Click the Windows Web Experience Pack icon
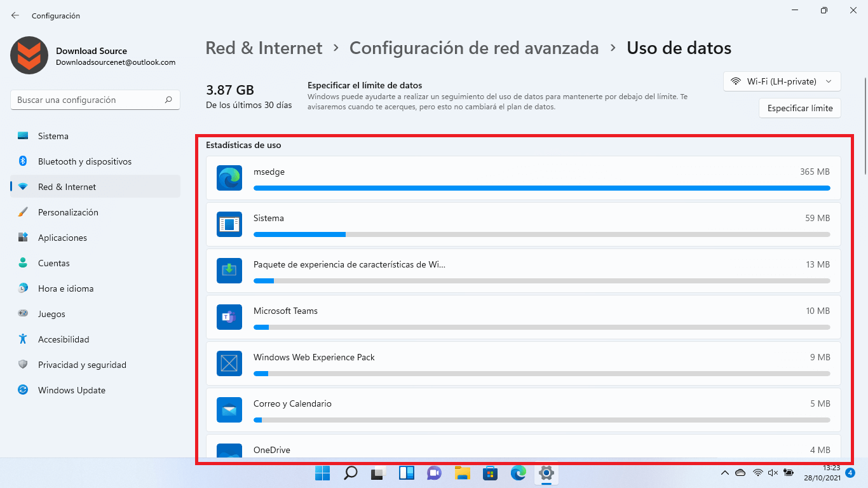The image size is (868, 488). (x=229, y=363)
